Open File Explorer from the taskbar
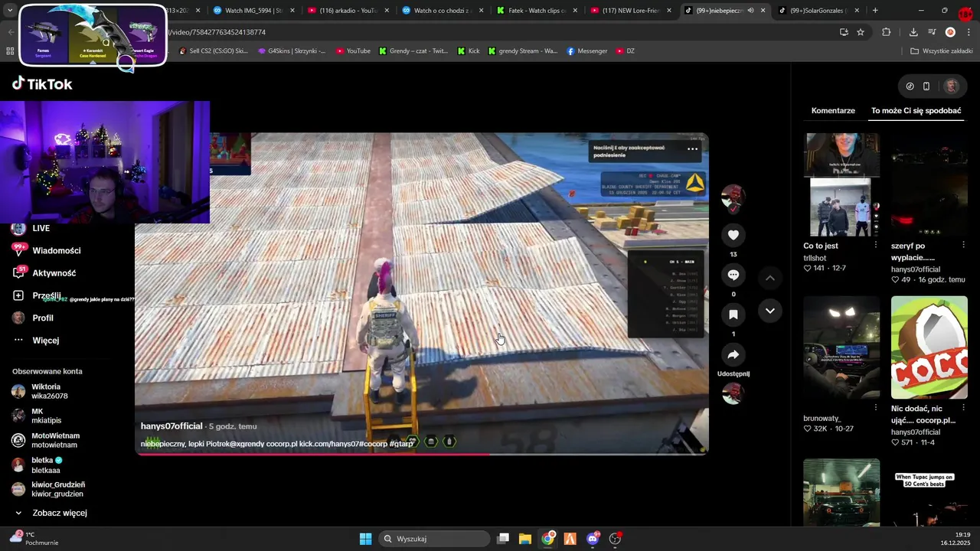The width and height of the screenshot is (980, 551). point(525,539)
